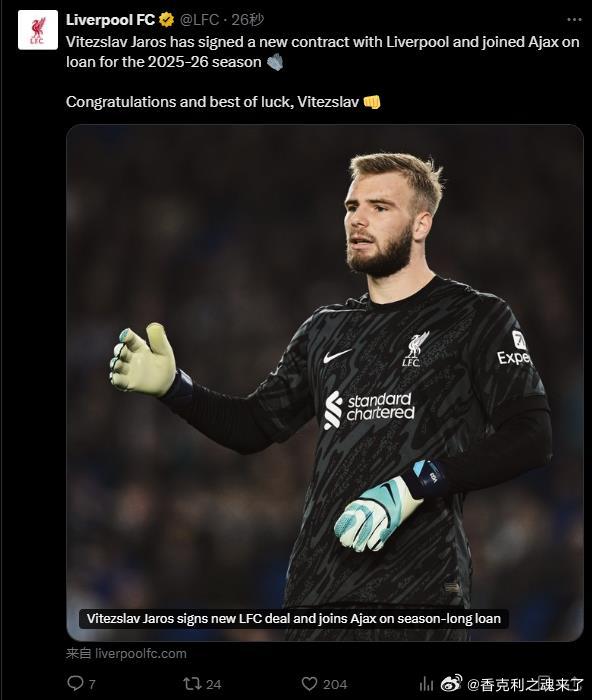Open the goalkeeper photo card
Image resolution: width=592 pixels, height=700 pixels.
[x=325, y=383]
